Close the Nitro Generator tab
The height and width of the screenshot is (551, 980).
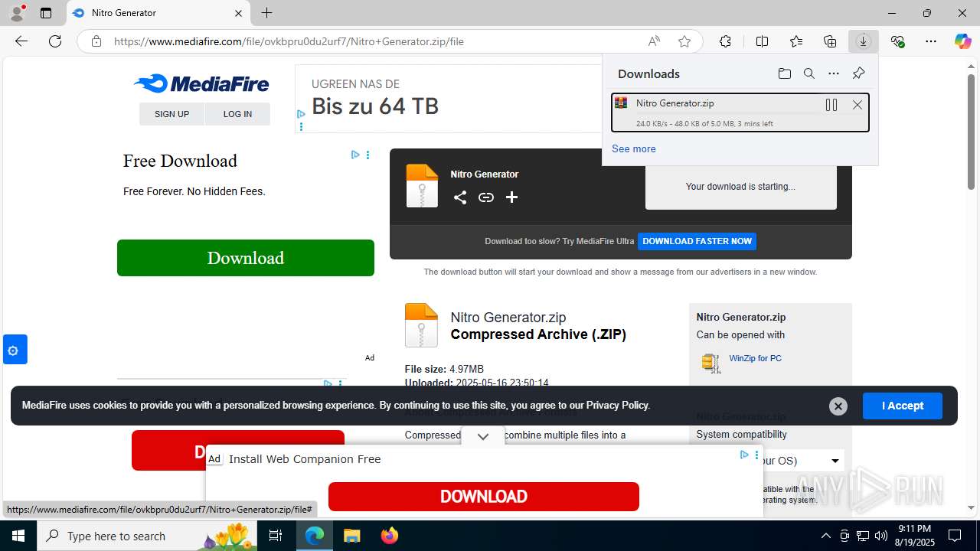238,13
